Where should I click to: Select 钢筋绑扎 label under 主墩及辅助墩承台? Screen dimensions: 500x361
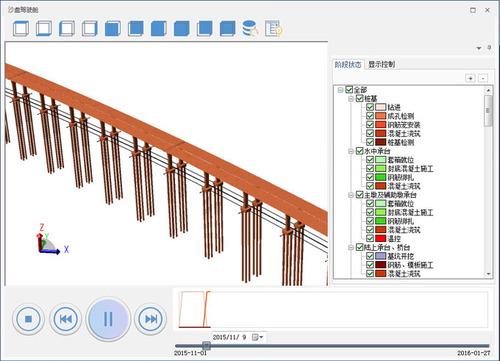point(401,221)
